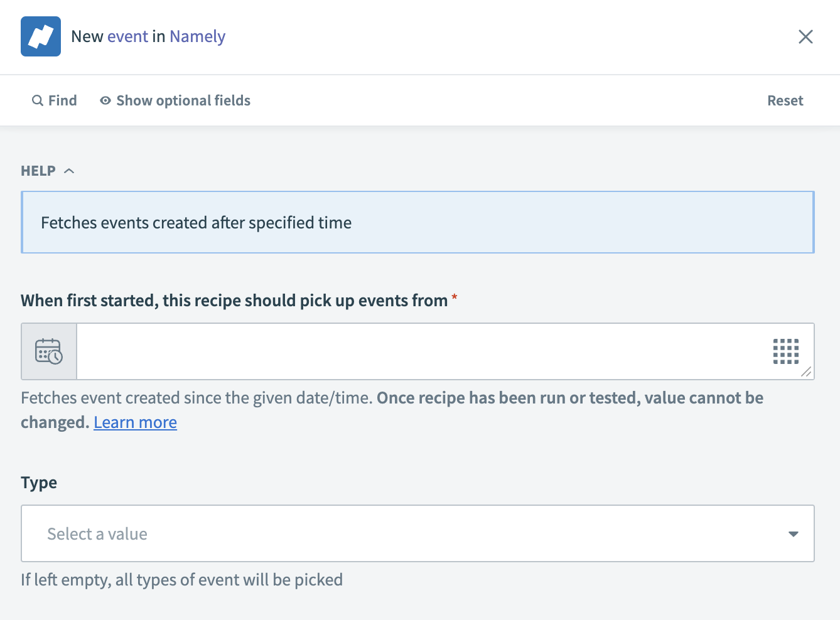The image size is (840, 620).
Task: Focus the pick-up-events-from date input field
Action: tap(421, 351)
